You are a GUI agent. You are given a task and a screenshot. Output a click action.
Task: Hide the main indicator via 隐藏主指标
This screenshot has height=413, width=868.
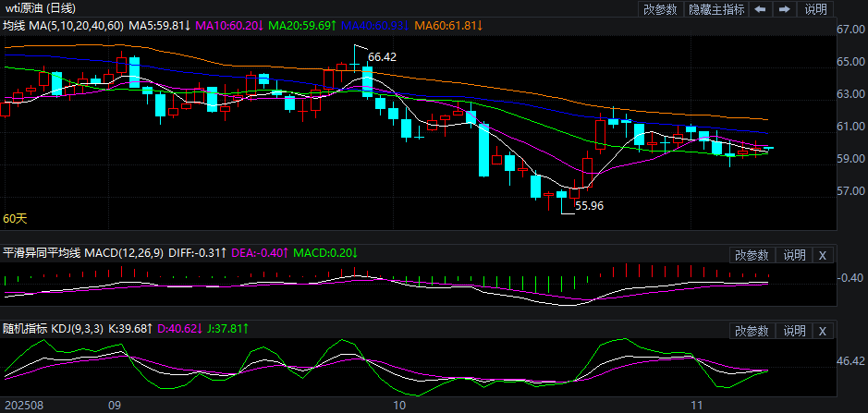click(x=715, y=9)
